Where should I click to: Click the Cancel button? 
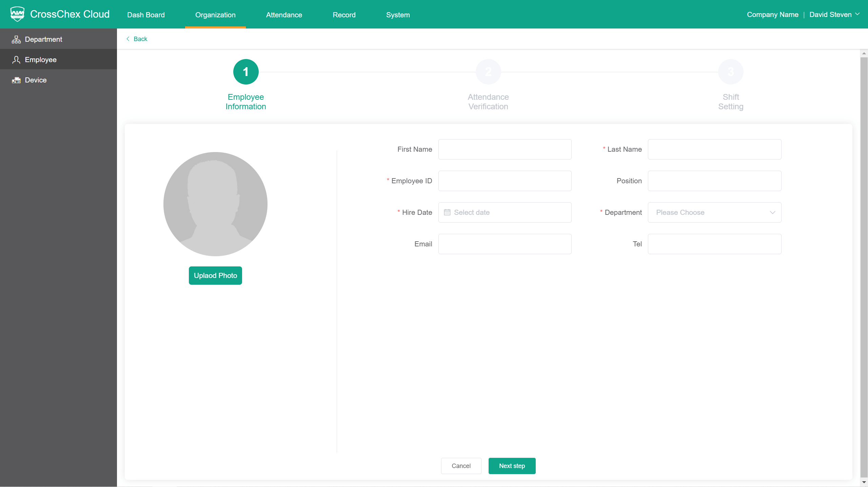(461, 466)
